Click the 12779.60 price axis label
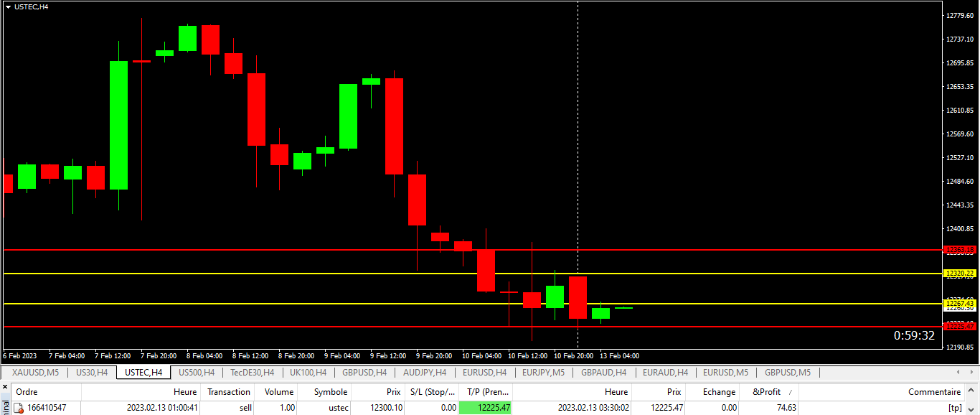The height and width of the screenshot is (415, 980). coord(958,15)
